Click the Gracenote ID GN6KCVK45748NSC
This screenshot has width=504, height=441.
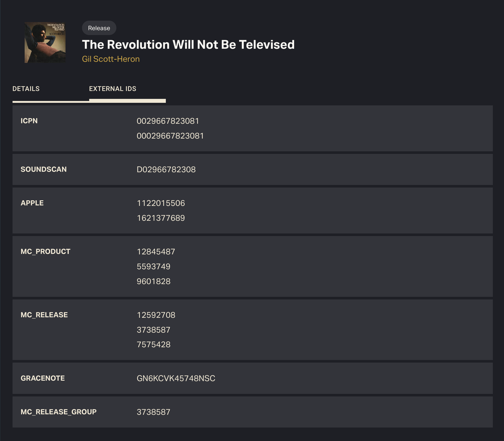click(176, 378)
